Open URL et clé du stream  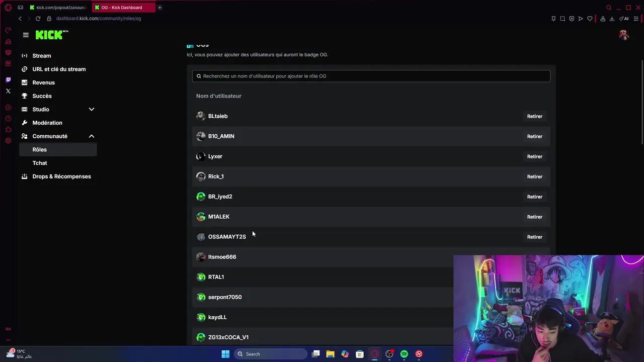(x=58, y=69)
